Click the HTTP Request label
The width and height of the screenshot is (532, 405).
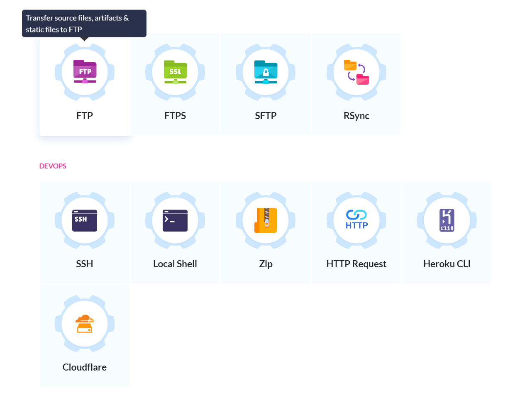356,264
